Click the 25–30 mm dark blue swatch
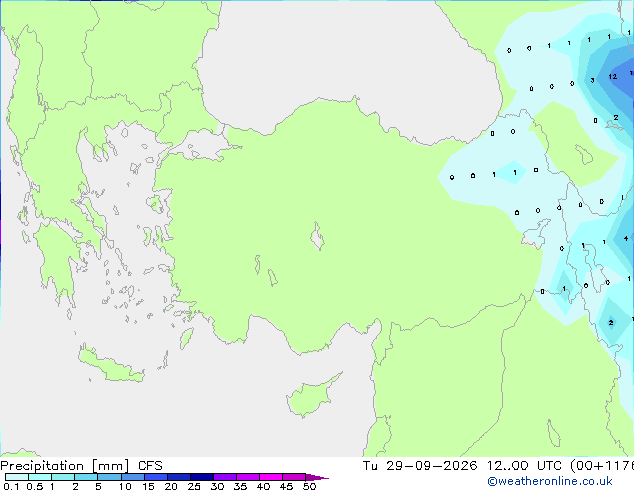 (x=202, y=477)
